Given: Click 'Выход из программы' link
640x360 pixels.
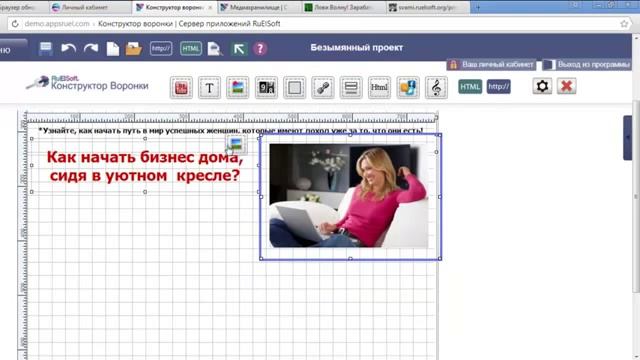Looking at the screenshot, I should (x=588, y=64).
